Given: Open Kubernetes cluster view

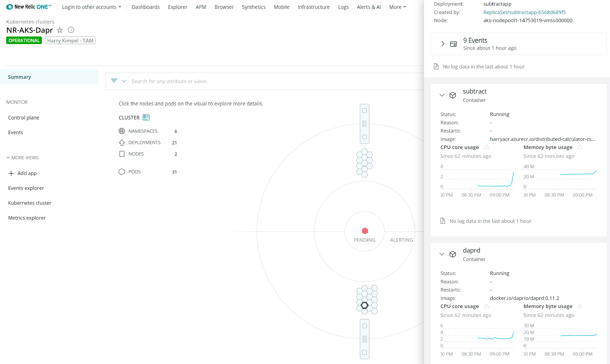Looking at the screenshot, I should point(30,203).
